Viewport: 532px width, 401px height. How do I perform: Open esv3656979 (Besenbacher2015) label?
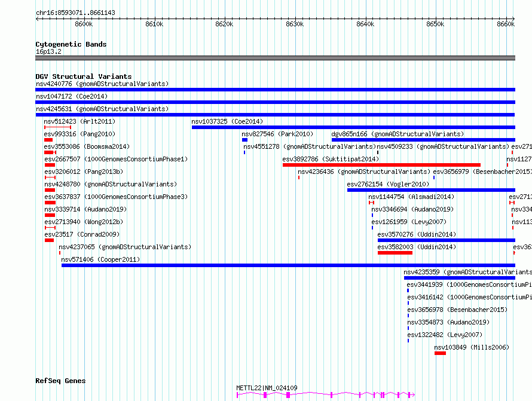coord(482,172)
